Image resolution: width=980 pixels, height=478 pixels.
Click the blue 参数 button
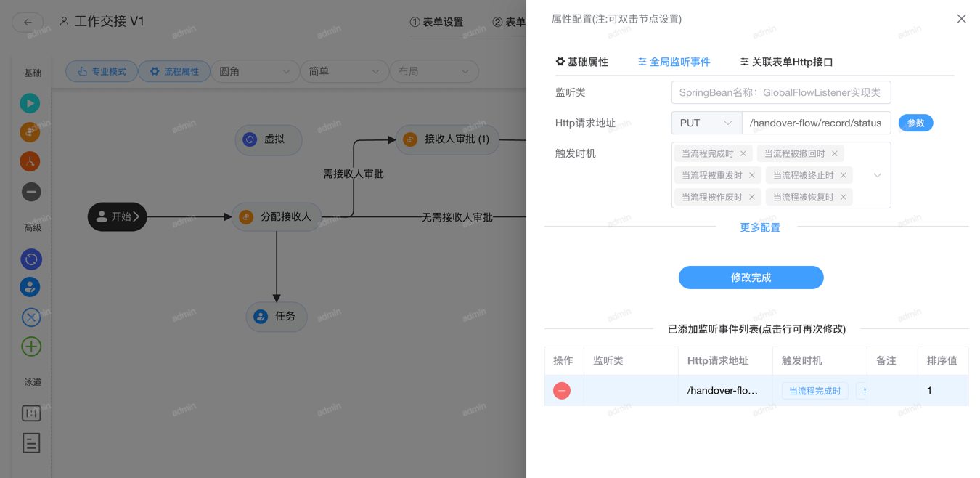915,123
